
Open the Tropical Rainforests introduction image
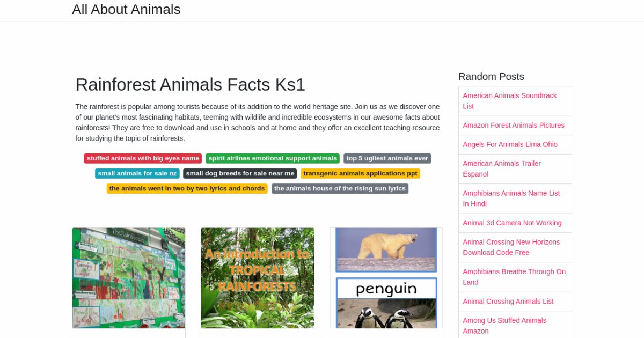pos(258,278)
